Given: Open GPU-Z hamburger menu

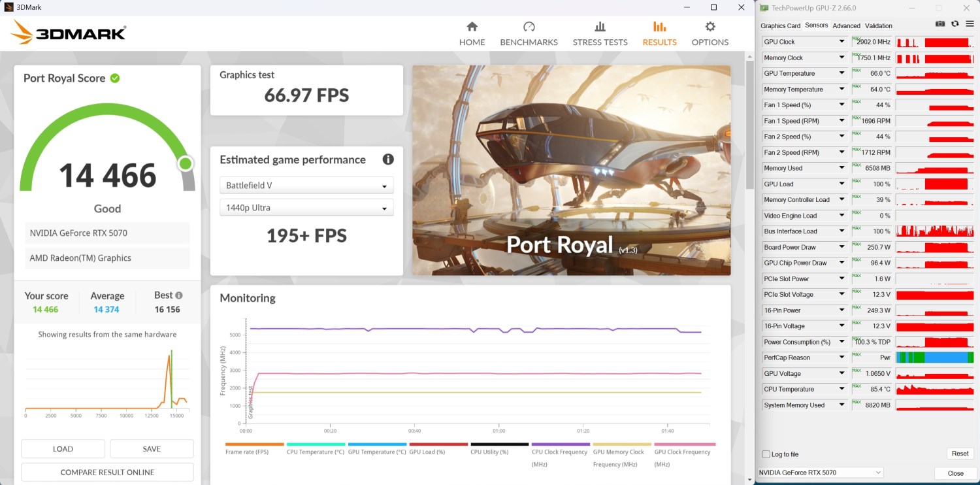Looking at the screenshot, I should pyautogui.click(x=970, y=24).
